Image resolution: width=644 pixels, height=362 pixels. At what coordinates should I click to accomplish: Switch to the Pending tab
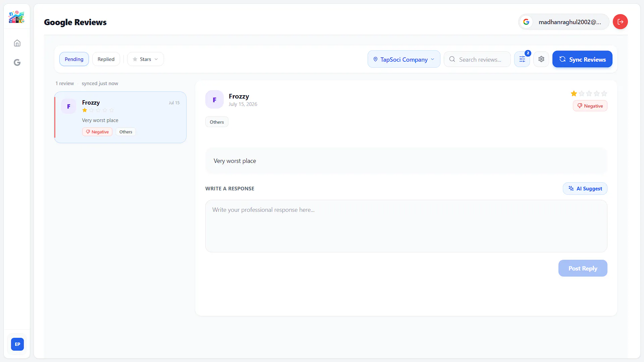pos(74,59)
